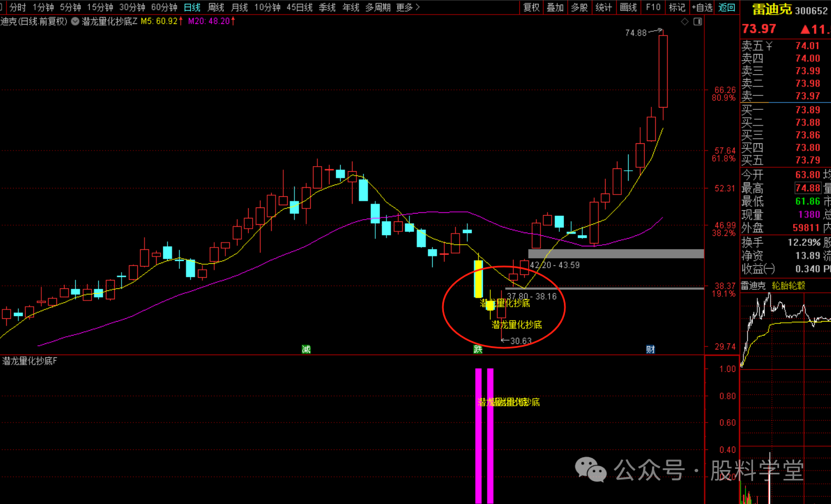Click the diamond icon at chart top-right
The image size is (831, 504).
pos(685,22)
